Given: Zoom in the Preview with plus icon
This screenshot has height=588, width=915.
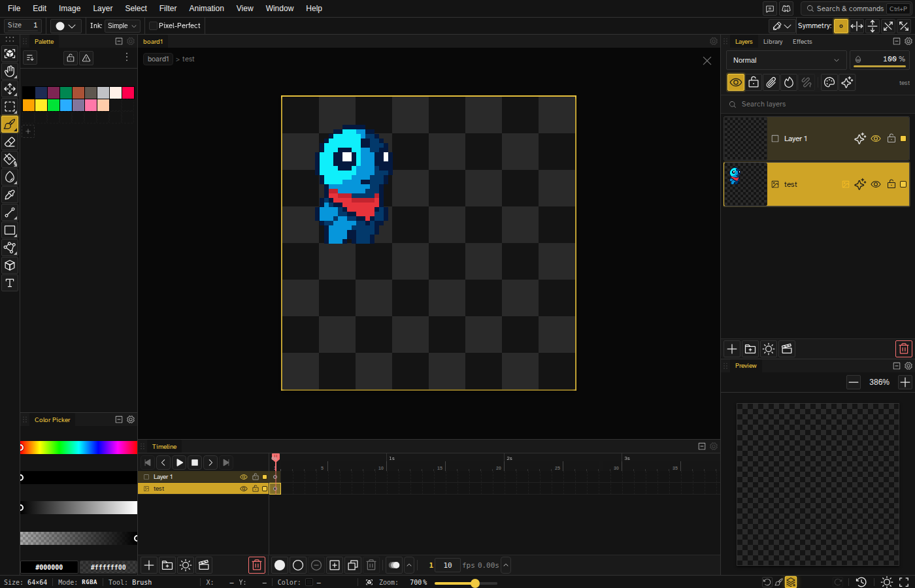Looking at the screenshot, I should 905,382.
